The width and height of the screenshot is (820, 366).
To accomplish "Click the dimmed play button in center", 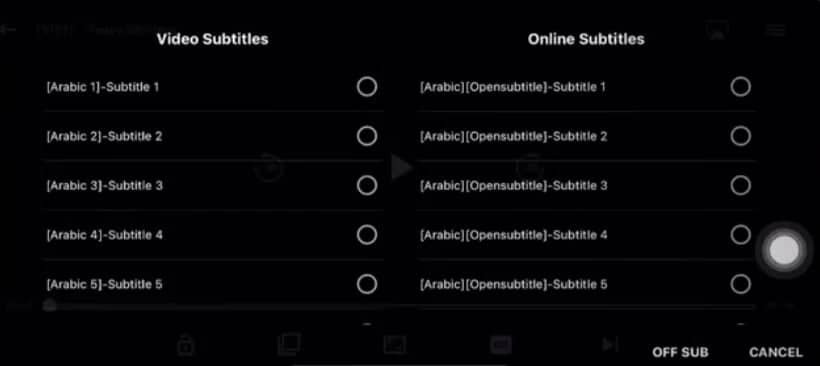I will tap(402, 167).
